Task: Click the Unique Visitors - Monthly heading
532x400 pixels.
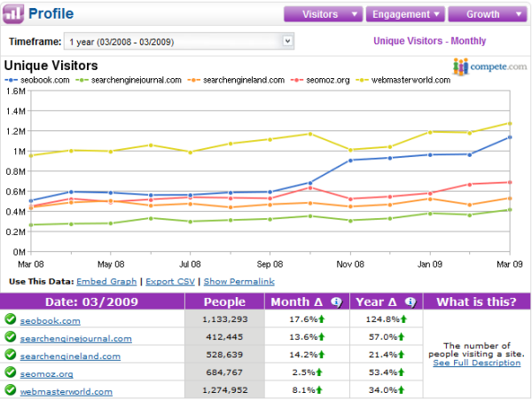Action: (429, 41)
